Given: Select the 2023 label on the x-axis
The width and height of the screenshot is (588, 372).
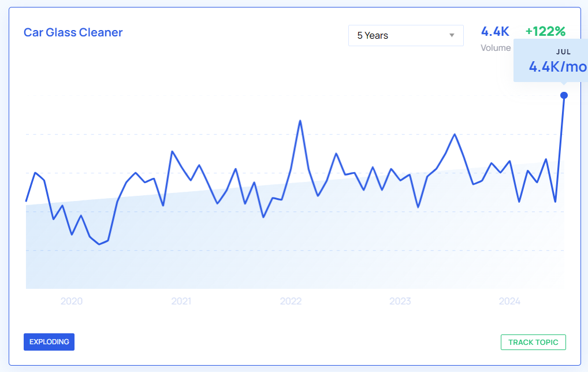Looking at the screenshot, I should click(x=400, y=301).
